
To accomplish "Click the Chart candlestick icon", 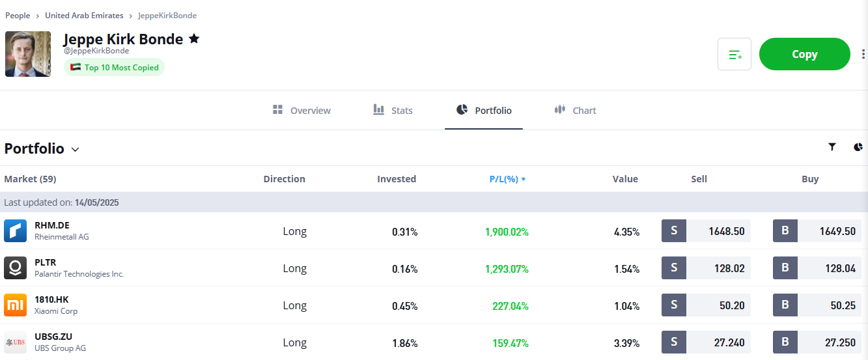I will click(560, 109).
